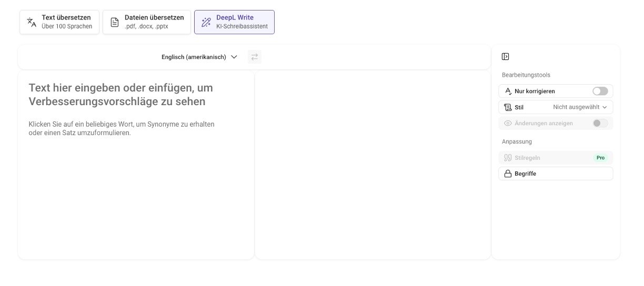
Task: Expand the Stil Nicht ausgewählt dropdown
Action: pyautogui.click(x=580, y=107)
